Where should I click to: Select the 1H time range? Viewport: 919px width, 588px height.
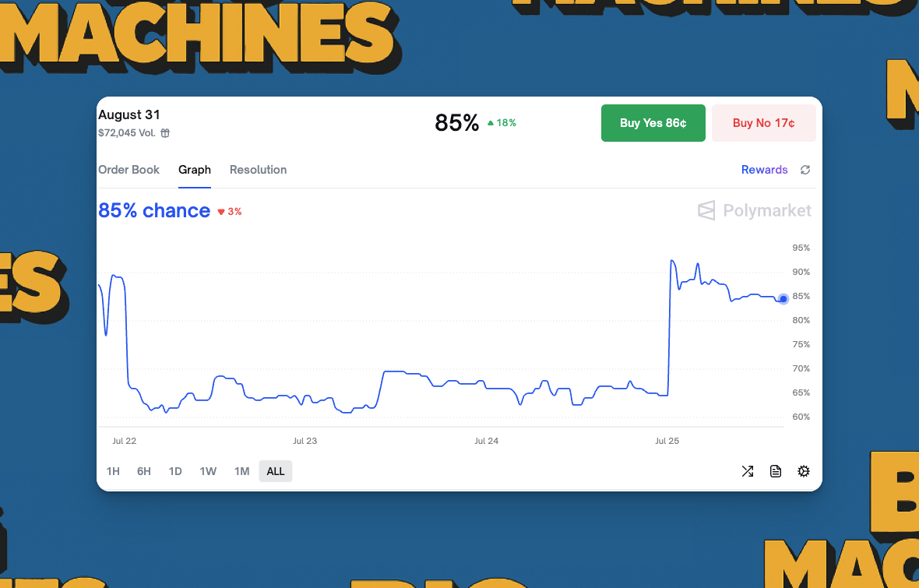(113, 471)
